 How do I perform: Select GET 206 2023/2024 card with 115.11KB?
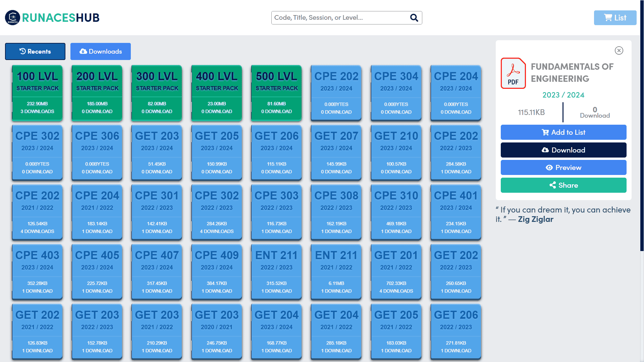coord(276,153)
